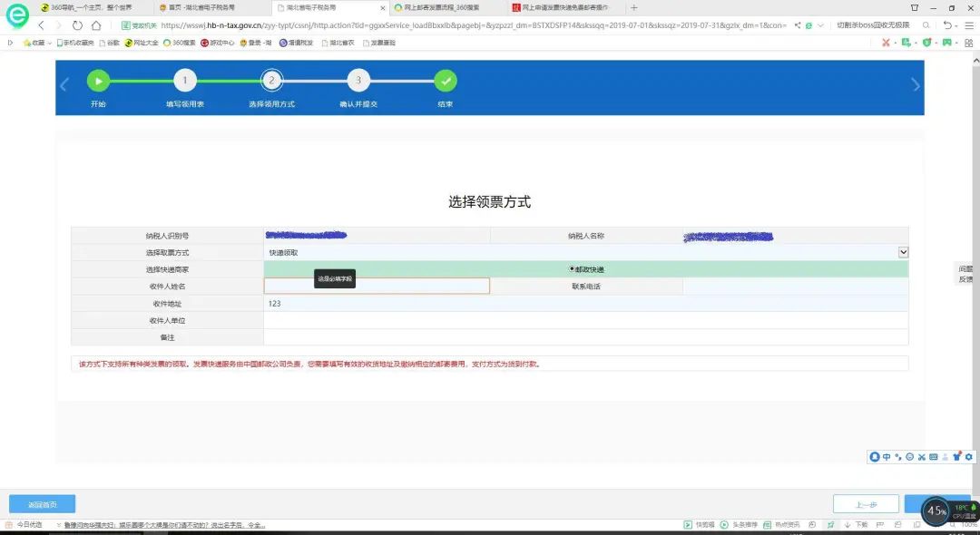Click the 联系电话 input field
980x535 pixels.
coord(795,287)
